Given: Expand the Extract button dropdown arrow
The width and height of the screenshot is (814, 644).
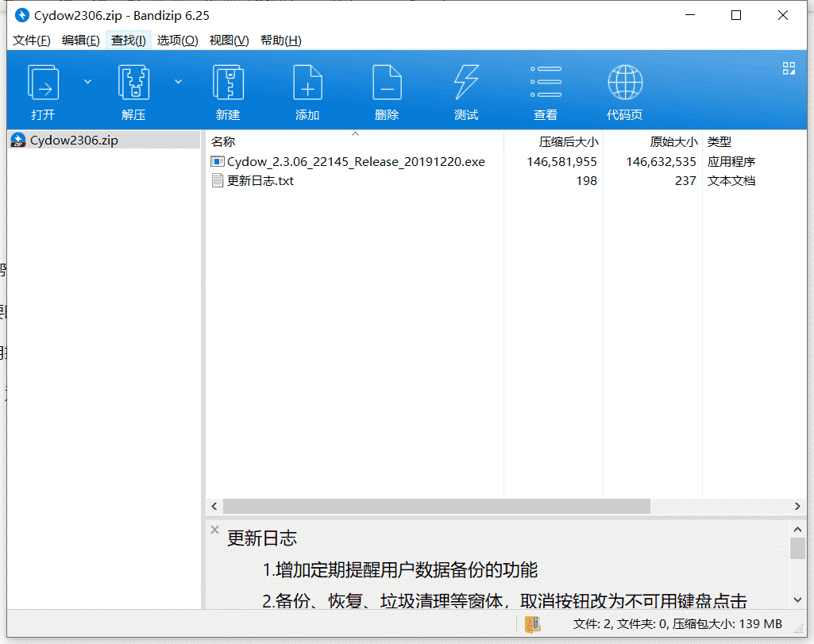Looking at the screenshot, I should tap(178, 82).
